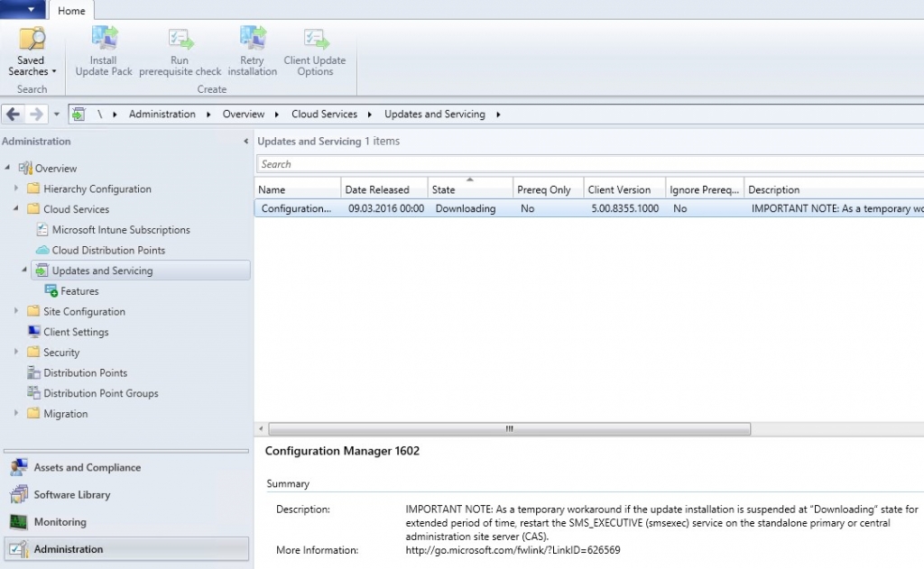Click the Retry installation icon

point(253,38)
